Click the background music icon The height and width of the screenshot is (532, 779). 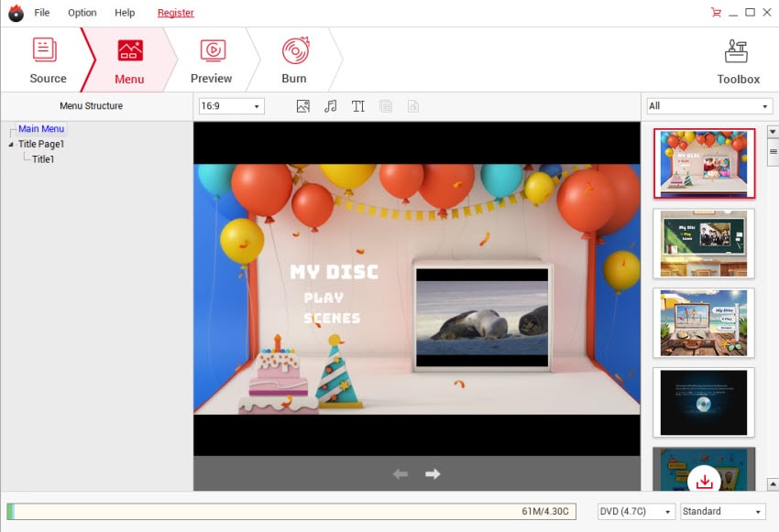coord(330,105)
